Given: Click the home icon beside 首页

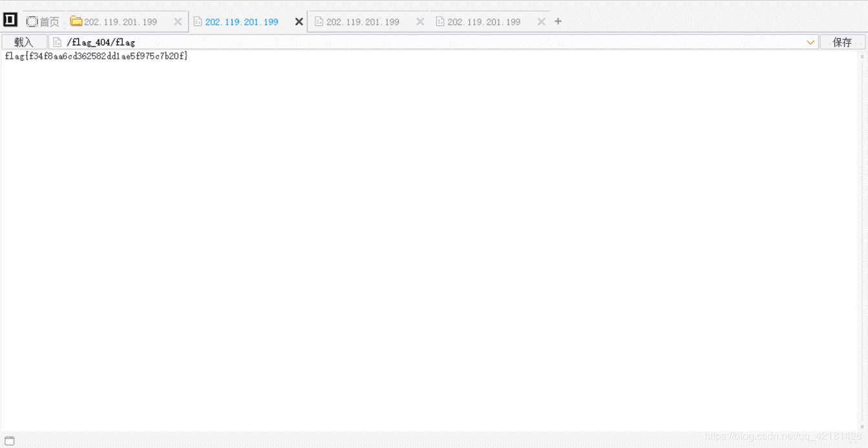Looking at the screenshot, I should (32, 21).
